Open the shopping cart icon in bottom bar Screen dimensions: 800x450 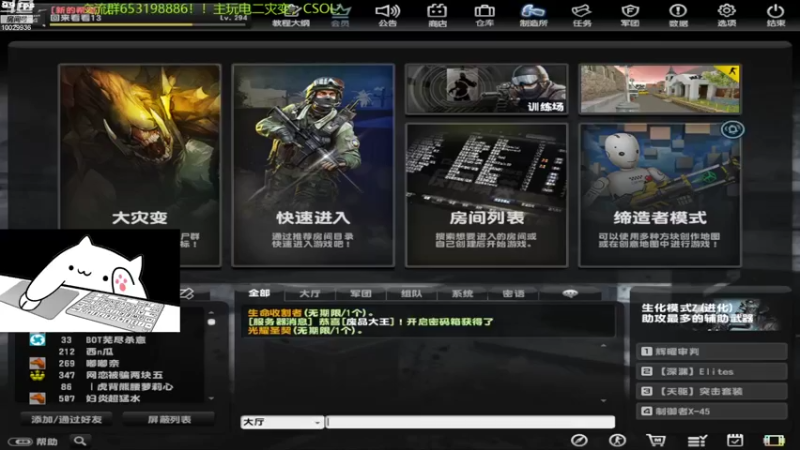click(656, 440)
